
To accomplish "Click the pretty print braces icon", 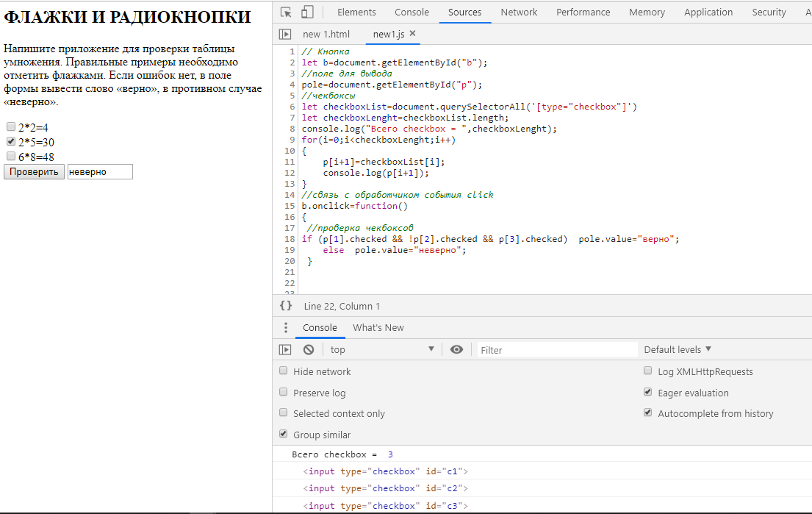I will (x=286, y=306).
